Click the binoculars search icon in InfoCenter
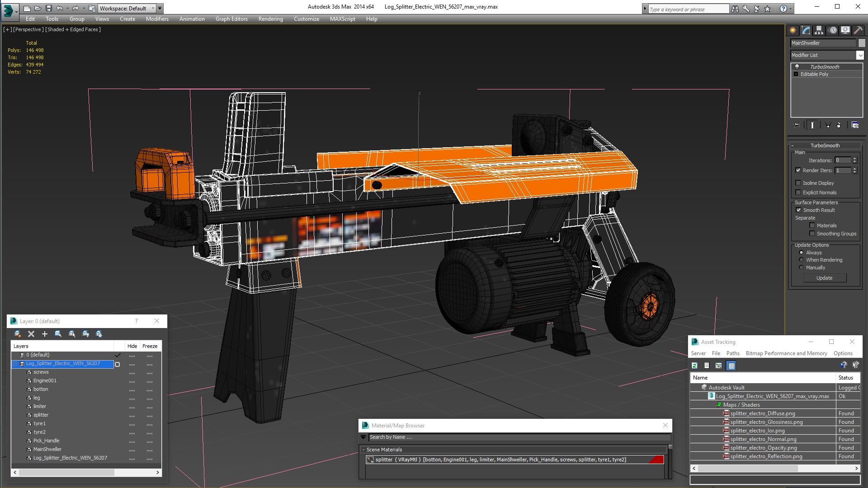868x488 pixels. (x=735, y=9)
